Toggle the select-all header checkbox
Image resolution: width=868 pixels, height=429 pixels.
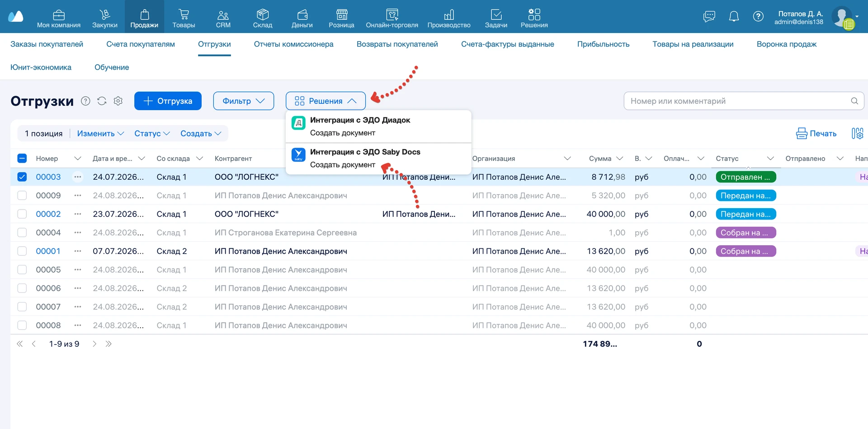tap(22, 159)
